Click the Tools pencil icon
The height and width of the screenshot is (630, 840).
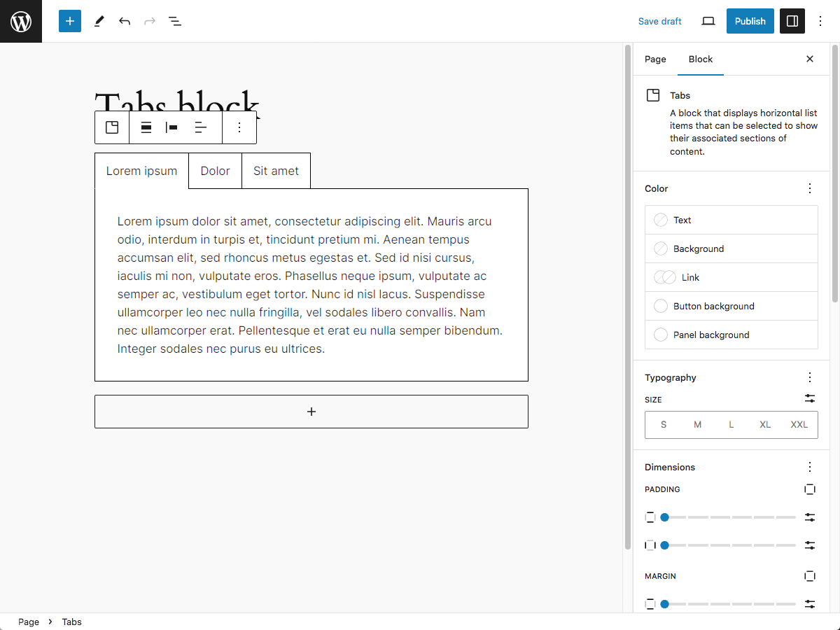click(99, 21)
